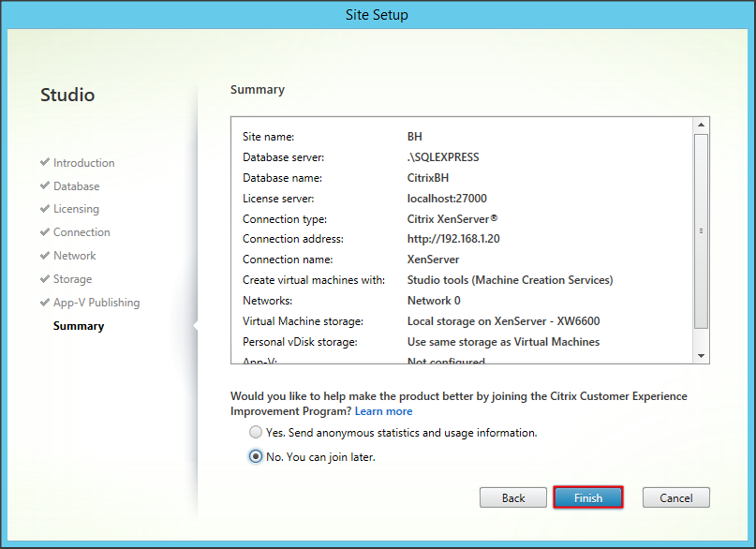Viewport: 756px width, 549px height.
Task: Click the checkmark icon next to Database
Action: (x=45, y=185)
